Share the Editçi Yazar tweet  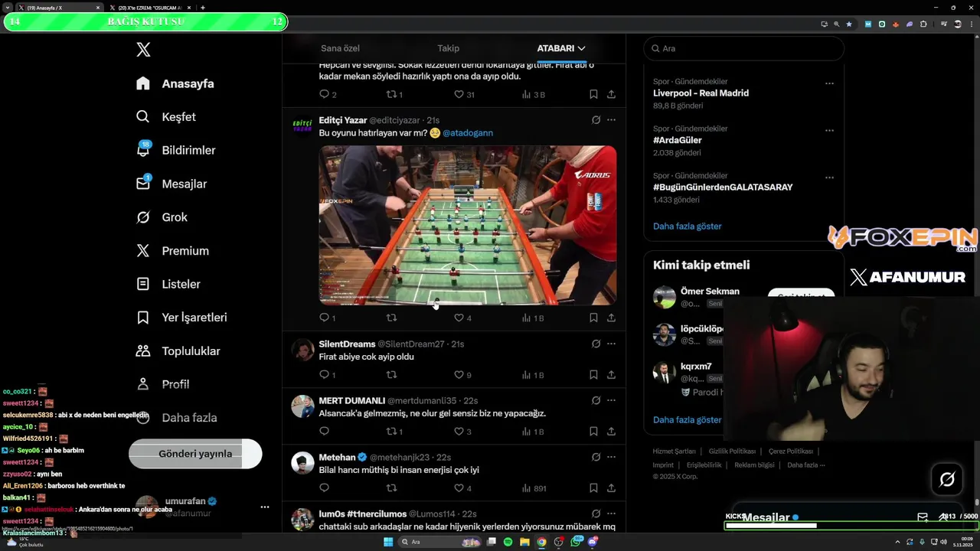click(x=611, y=318)
